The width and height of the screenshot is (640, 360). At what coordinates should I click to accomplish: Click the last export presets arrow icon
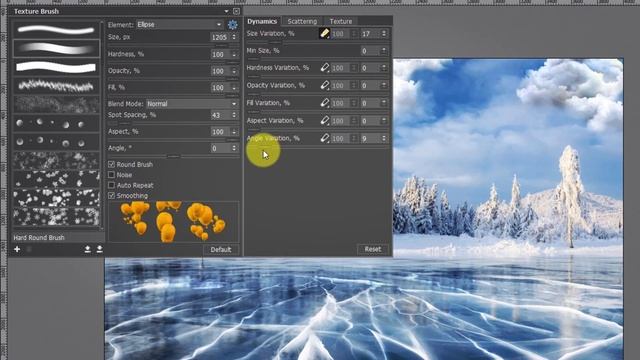point(100,249)
